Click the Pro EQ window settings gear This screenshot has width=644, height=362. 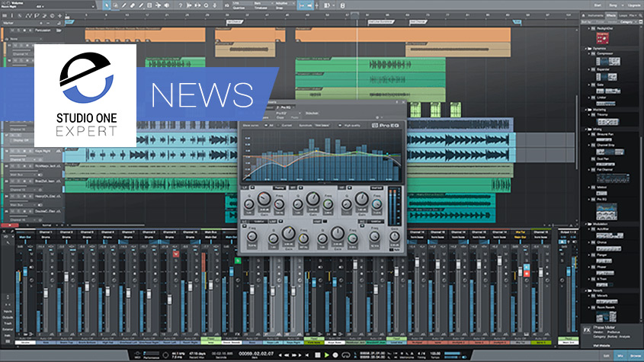[x=377, y=117]
